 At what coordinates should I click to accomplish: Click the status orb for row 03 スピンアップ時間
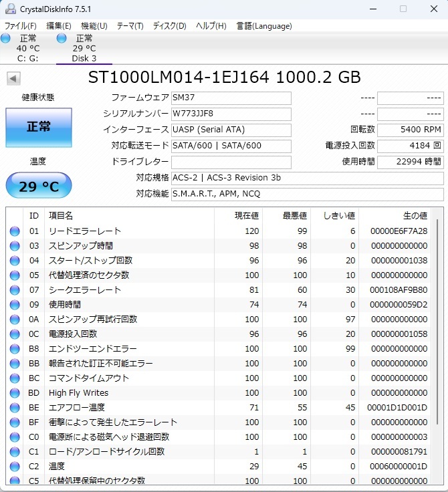[x=15, y=246]
